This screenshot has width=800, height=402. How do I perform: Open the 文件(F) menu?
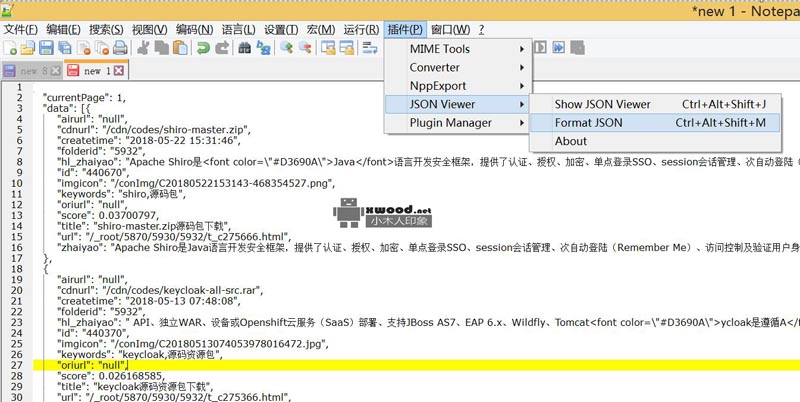pos(21,30)
